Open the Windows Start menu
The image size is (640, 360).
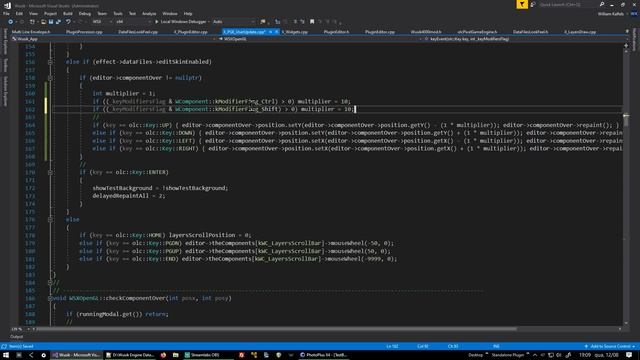tap(6, 355)
